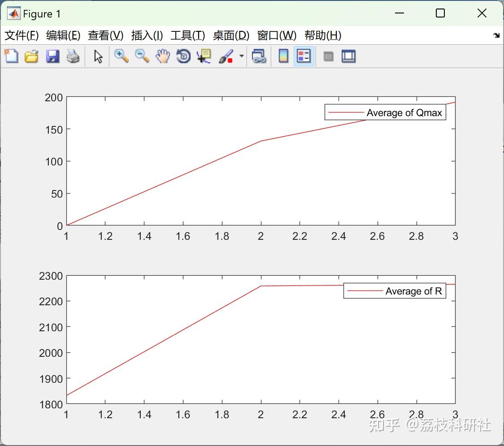The height and width of the screenshot is (446, 504).
Task: Toggle the Edit Plot arrow tool
Action: pos(97,56)
